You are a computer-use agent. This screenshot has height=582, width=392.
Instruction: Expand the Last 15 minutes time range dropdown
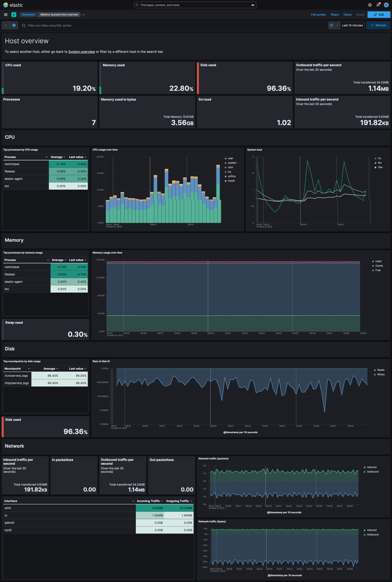pyautogui.click(x=352, y=25)
